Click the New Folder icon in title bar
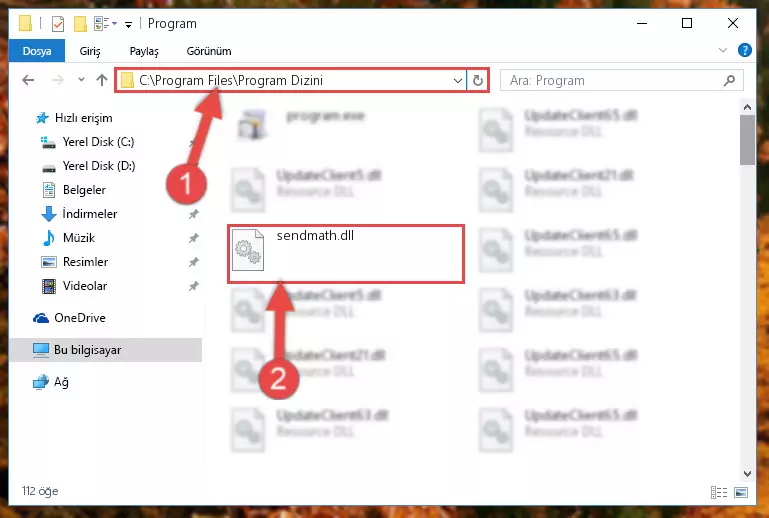Viewport: 769px width, 518px height. [x=80, y=24]
